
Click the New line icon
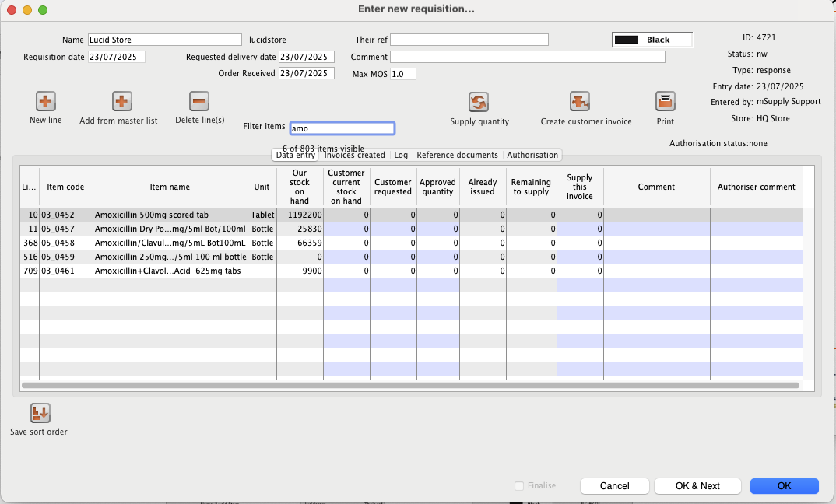[45, 101]
